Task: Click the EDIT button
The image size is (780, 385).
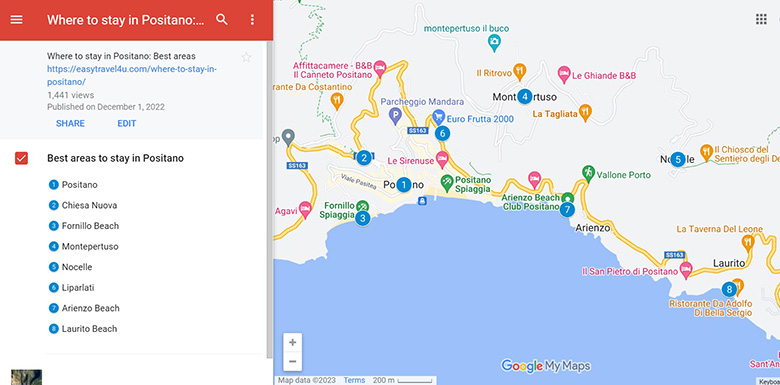Action: coord(127,123)
